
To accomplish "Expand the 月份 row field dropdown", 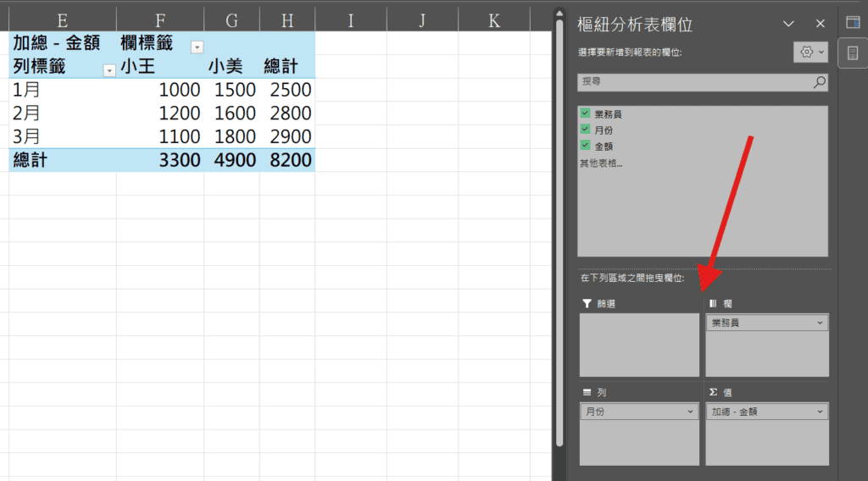I will tap(691, 412).
